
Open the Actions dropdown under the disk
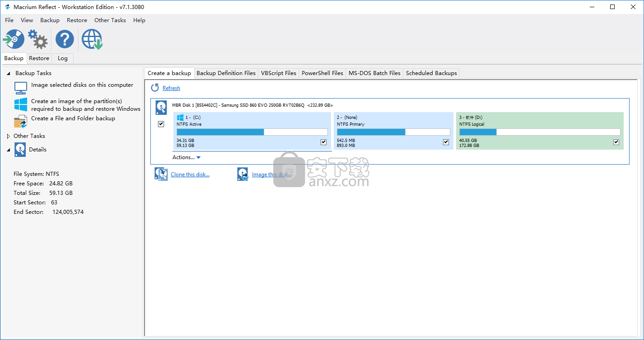187,157
